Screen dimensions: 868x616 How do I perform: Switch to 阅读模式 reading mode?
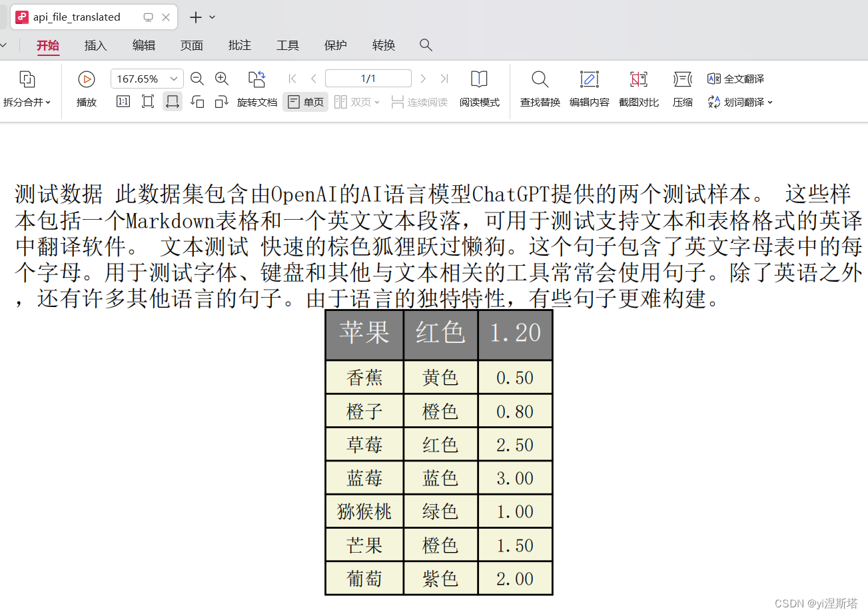click(x=480, y=89)
